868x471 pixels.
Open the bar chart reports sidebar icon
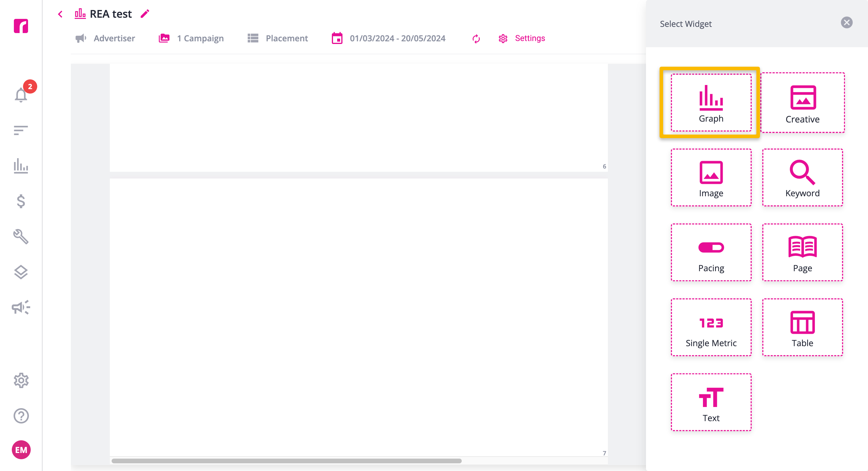coord(21,166)
